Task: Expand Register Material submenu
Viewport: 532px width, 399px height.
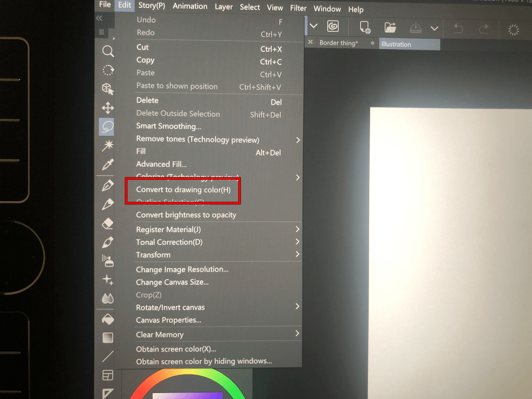Action: pos(297,229)
